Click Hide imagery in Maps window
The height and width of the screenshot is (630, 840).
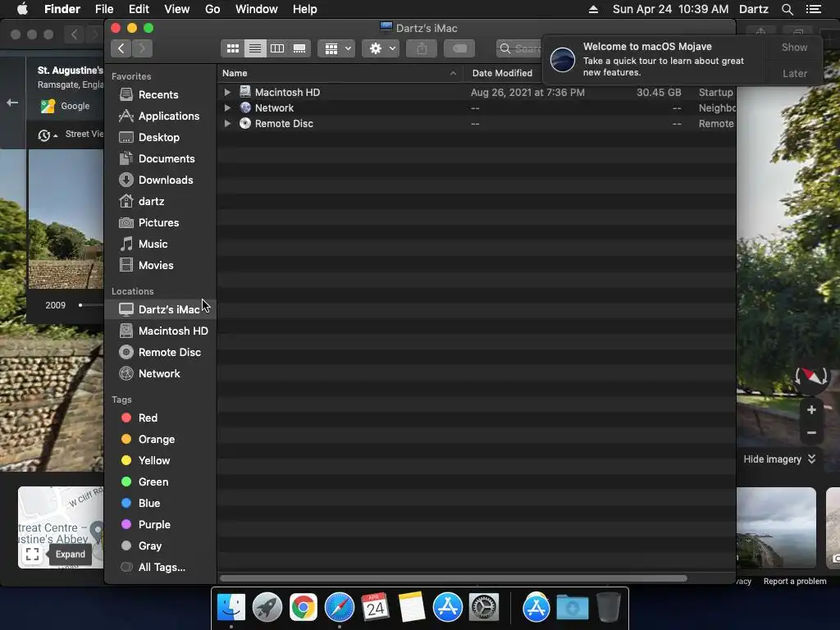(779, 459)
